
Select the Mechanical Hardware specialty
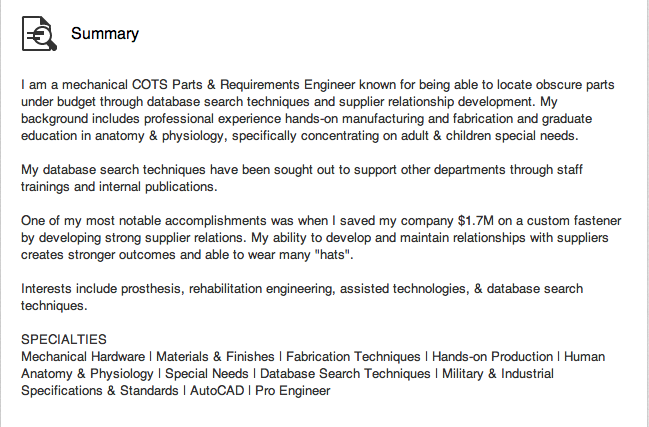82,356
